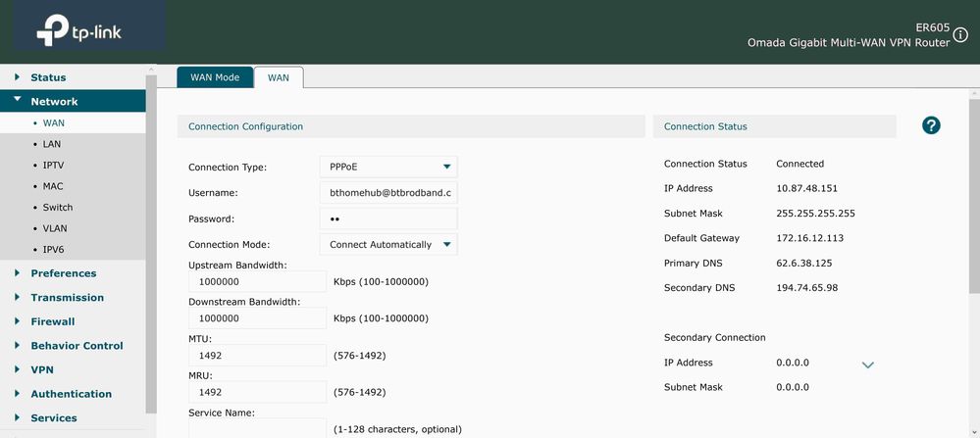Screen dimensions: 980x438
Task: Open the Connection Mode dropdown
Action: [388, 244]
